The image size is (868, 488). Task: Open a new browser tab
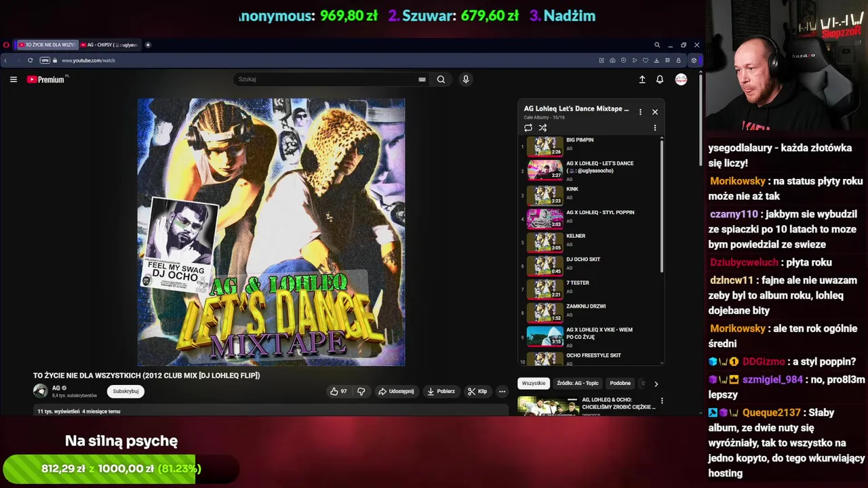click(x=148, y=45)
